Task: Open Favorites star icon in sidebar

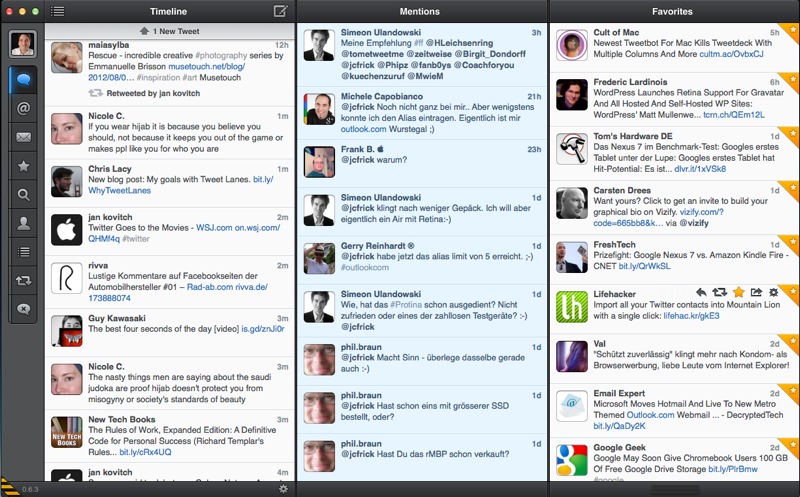Action: [x=23, y=166]
